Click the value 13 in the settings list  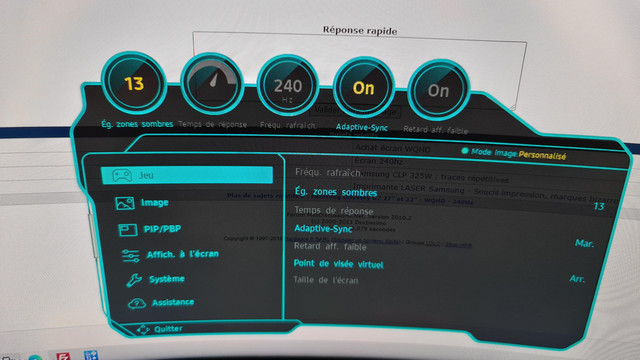click(x=599, y=207)
